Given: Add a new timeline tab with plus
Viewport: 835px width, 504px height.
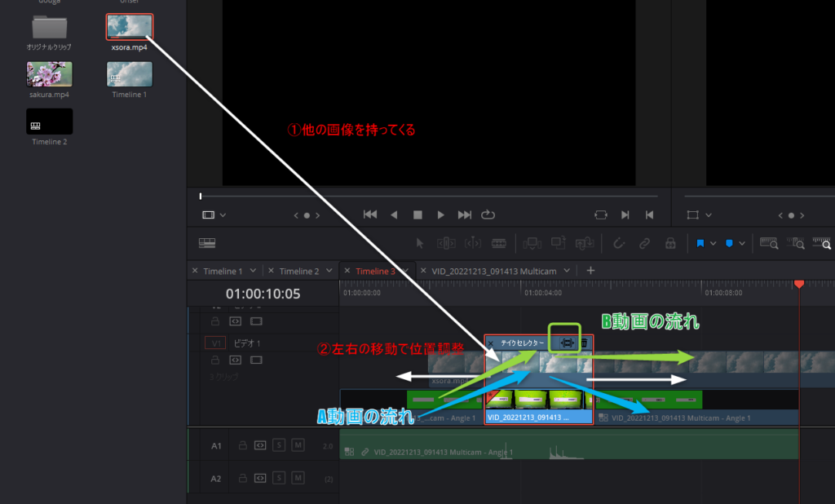Looking at the screenshot, I should pyautogui.click(x=590, y=271).
